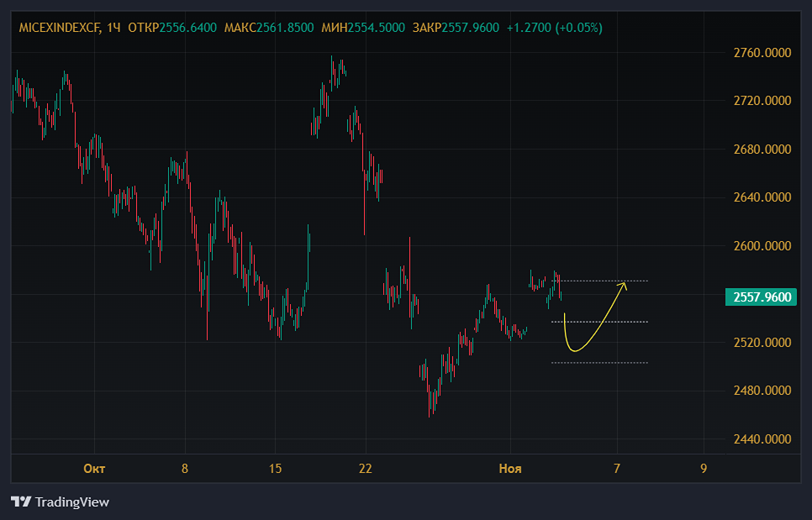Screen dimensions: 812x520
Task: Click the Ноя date label
Action: click(x=510, y=469)
